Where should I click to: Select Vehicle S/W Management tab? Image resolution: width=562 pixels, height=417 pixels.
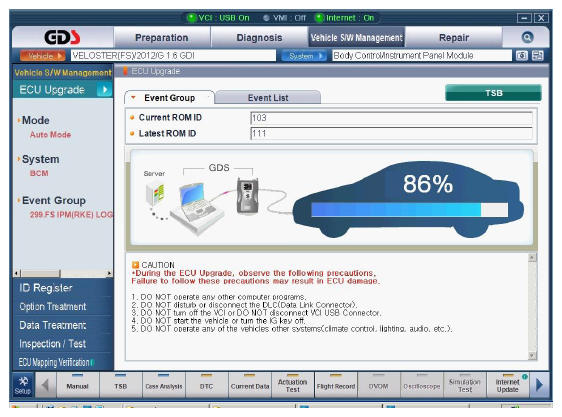pyautogui.click(x=357, y=37)
